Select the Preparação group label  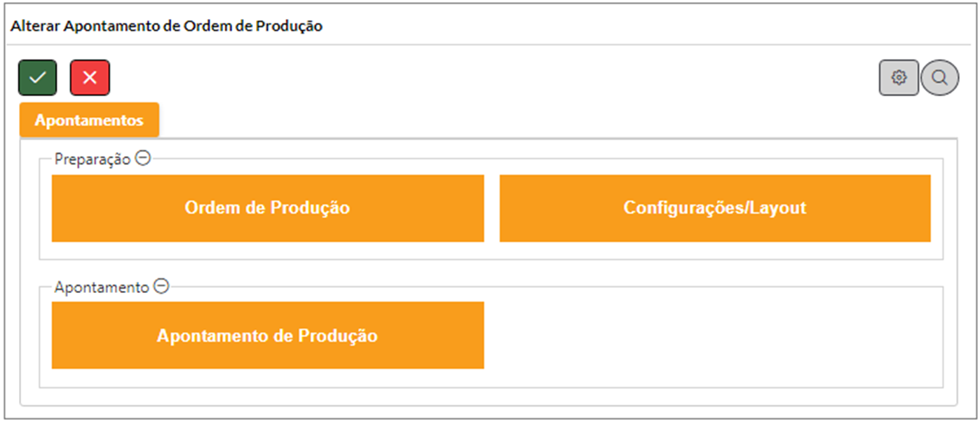(93, 159)
